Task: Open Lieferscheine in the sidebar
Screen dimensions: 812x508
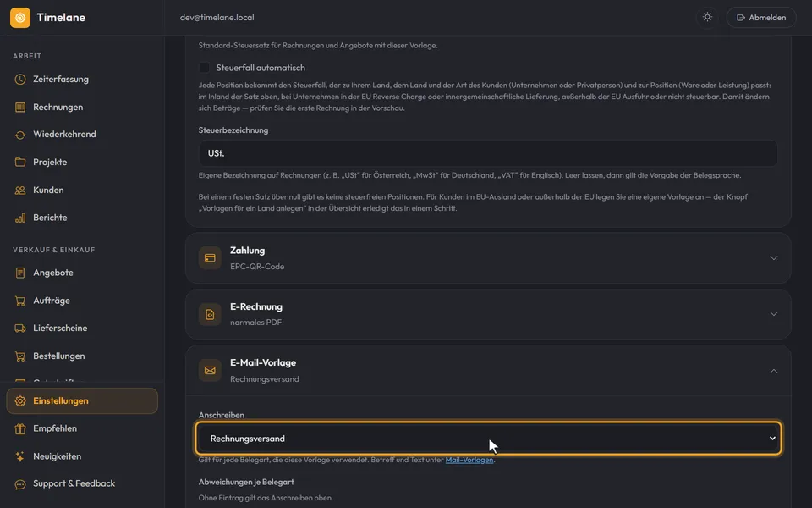Action: click(82, 329)
